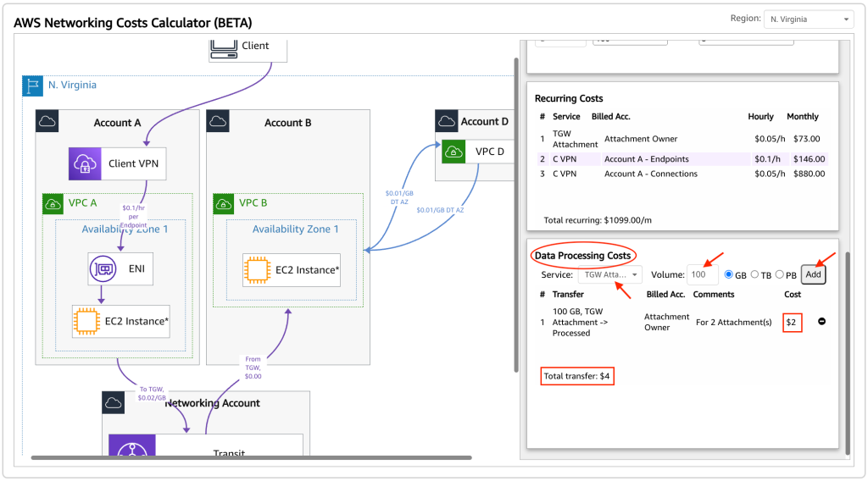Click the Account B cloud icon
The image size is (868, 481).
(218, 121)
